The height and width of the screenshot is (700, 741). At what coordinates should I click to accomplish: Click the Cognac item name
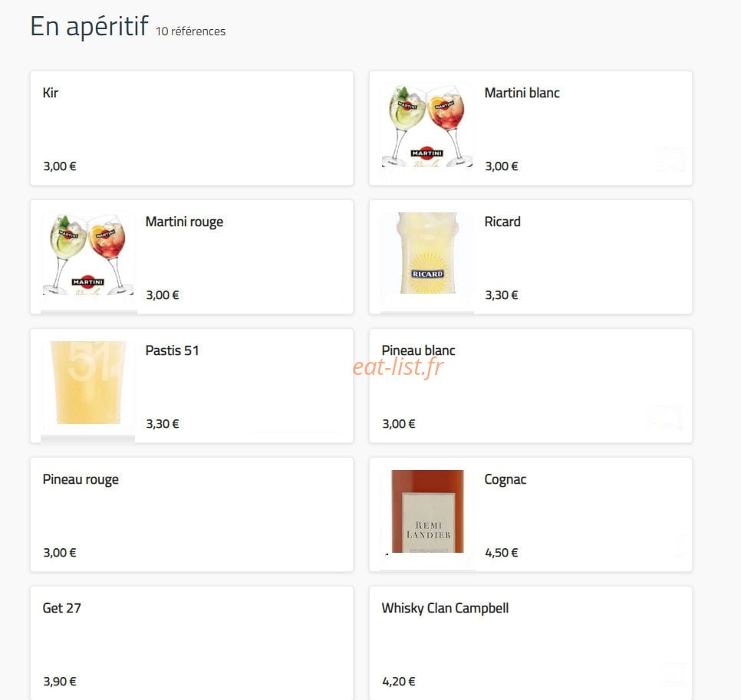506,479
